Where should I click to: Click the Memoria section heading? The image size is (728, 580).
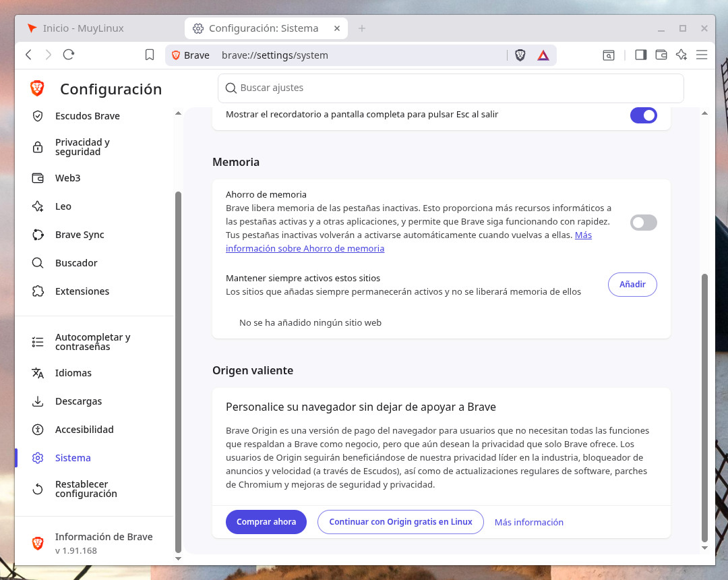236,162
